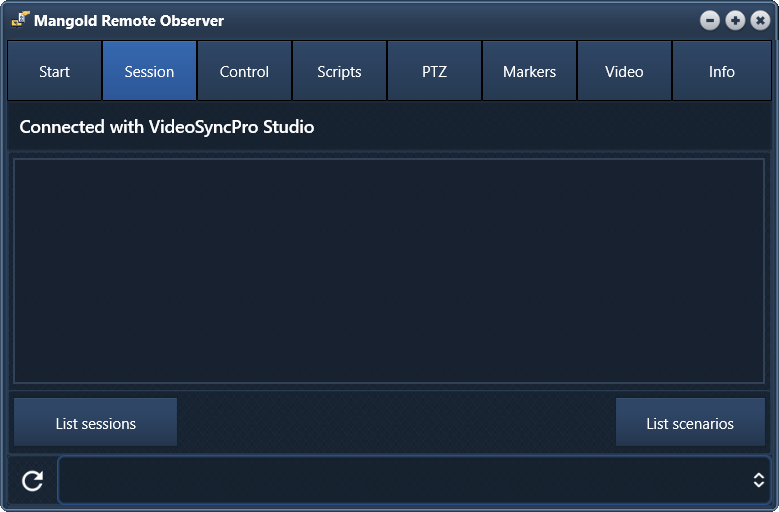The image size is (779, 512).
Task: Open the Scripts tab
Action: [x=339, y=71]
